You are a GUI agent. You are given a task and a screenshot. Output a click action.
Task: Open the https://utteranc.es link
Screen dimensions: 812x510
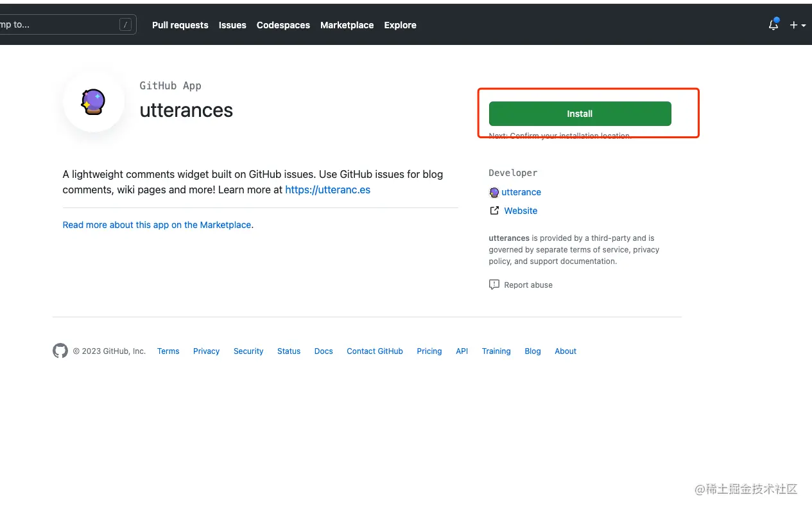(x=327, y=189)
